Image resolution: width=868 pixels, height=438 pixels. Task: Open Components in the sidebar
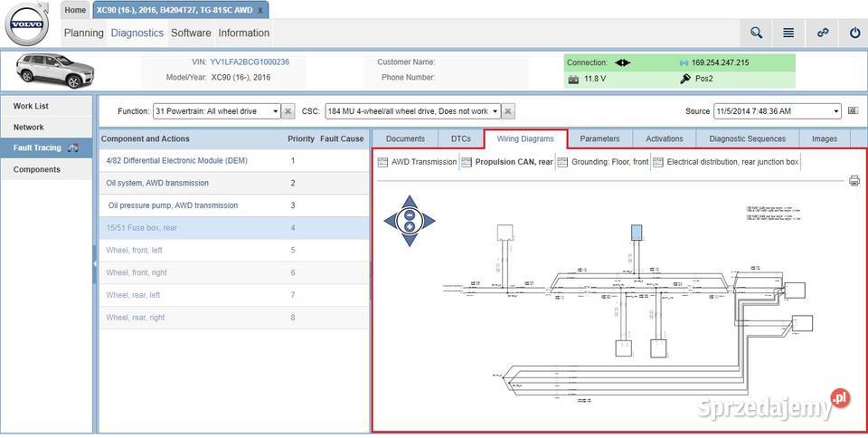(46, 169)
